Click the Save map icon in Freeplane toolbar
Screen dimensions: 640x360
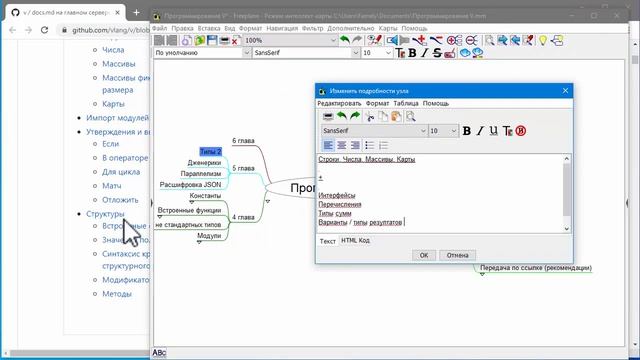(212, 40)
